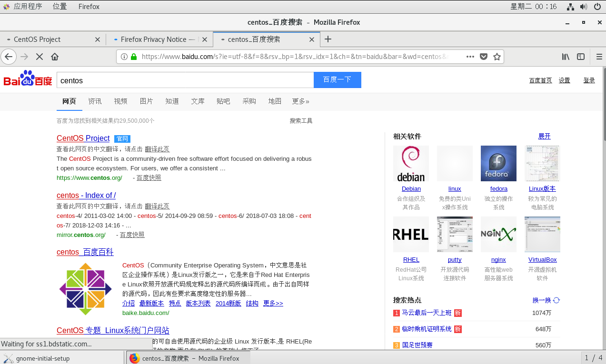Click 百度首页 link

point(541,80)
